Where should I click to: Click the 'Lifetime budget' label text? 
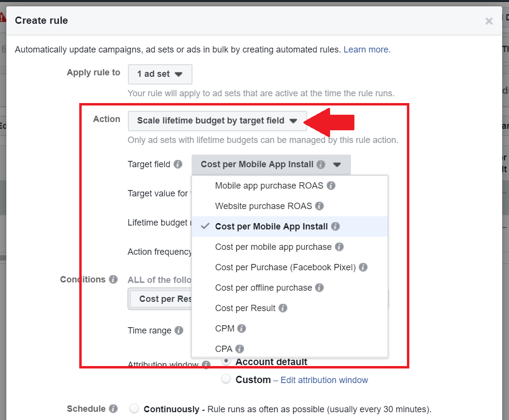click(158, 223)
